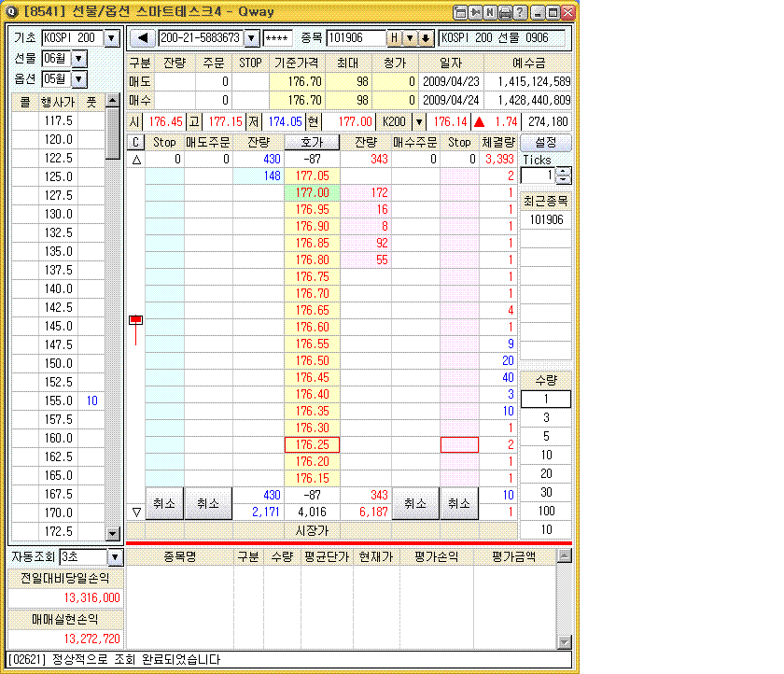Click the red-outlined Stop cell in the 176.25 row
The height and width of the screenshot is (674, 784).
(459, 445)
